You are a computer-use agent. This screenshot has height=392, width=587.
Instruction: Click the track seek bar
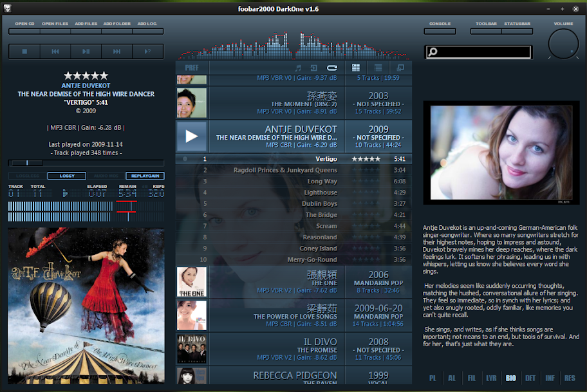(x=86, y=163)
